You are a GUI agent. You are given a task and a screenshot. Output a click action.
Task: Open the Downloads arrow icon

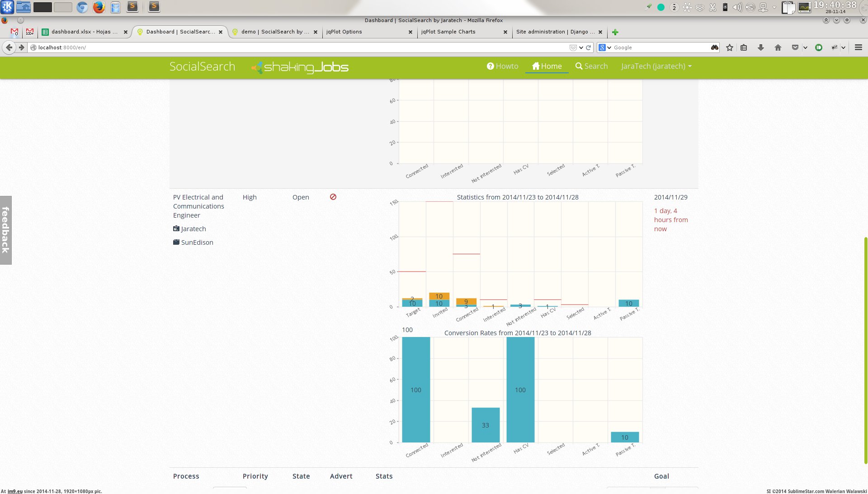pos(761,47)
